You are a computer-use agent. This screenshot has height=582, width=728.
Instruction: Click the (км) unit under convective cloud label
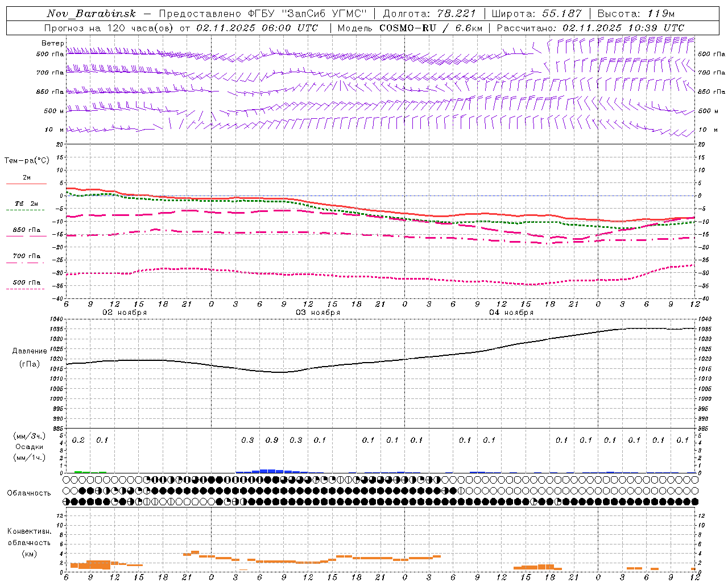tap(29, 554)
